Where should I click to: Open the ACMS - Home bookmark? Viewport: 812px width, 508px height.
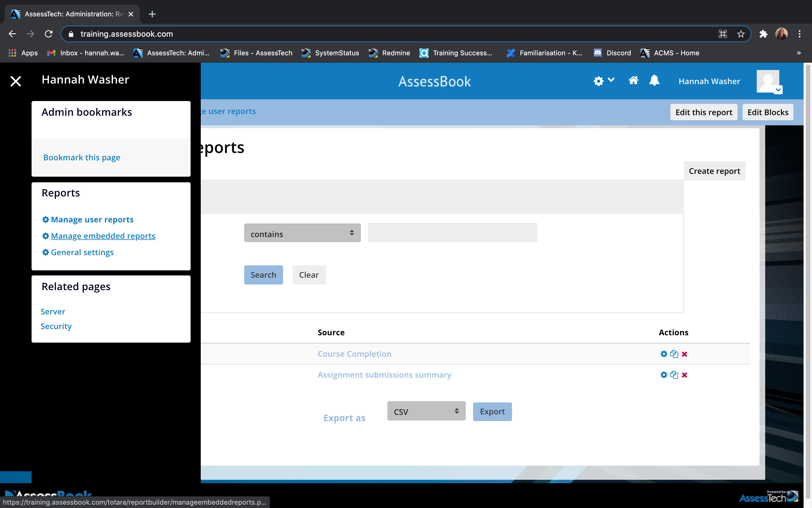pos(670,53)
